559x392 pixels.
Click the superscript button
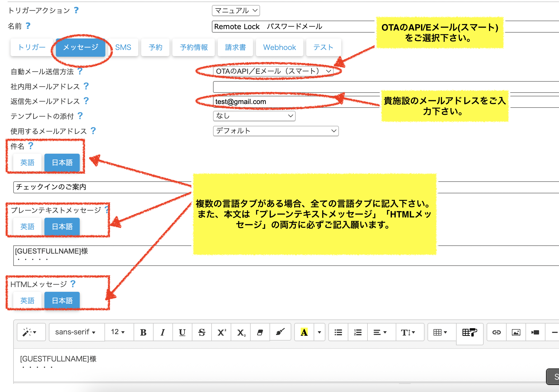(x=221, y=332)
